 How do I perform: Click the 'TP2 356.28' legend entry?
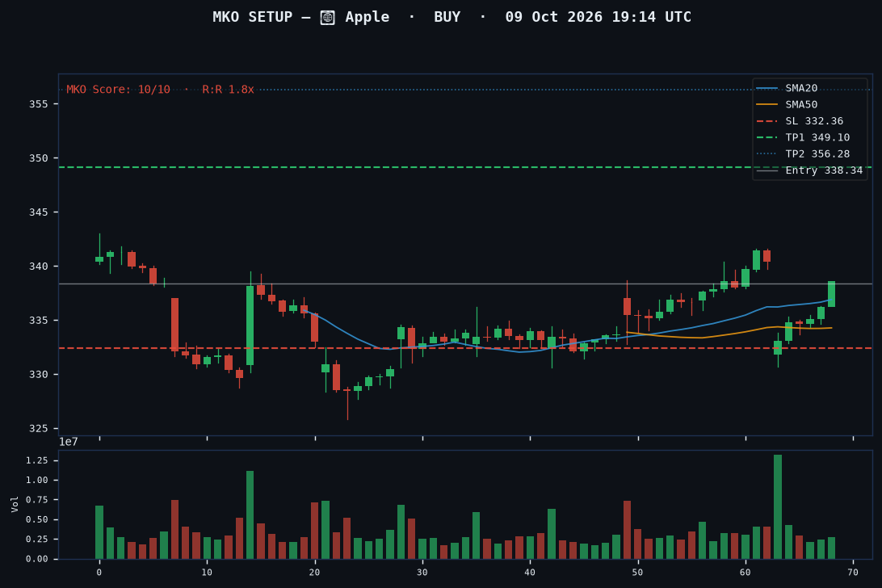803,153
